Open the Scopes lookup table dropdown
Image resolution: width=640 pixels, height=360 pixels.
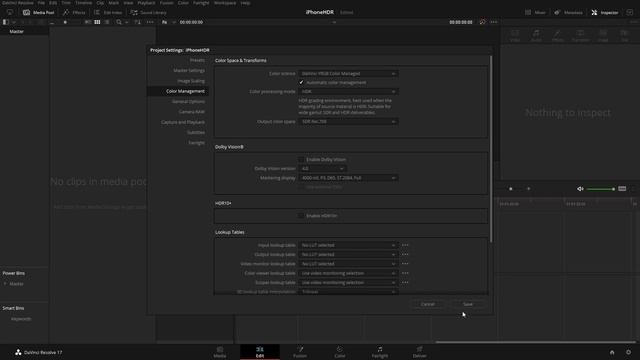pyautogui.click(x=349, y=282)
